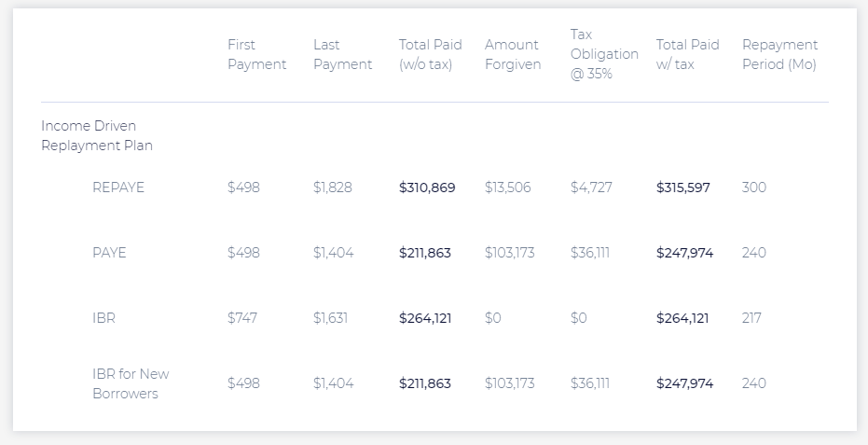Select REPAYE amount forgiven $13,506
Image resolution: width=868 pixels, height=445 pixels.
tap(507, 188)
